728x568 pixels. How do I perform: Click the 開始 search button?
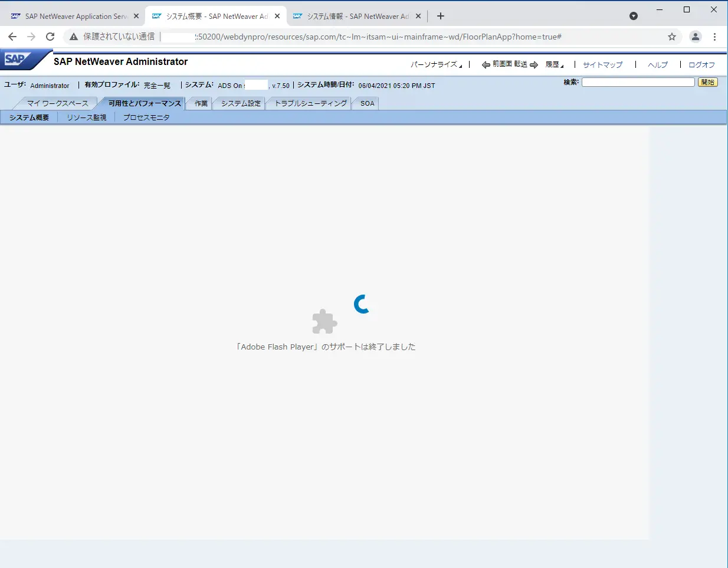point(708,82)
